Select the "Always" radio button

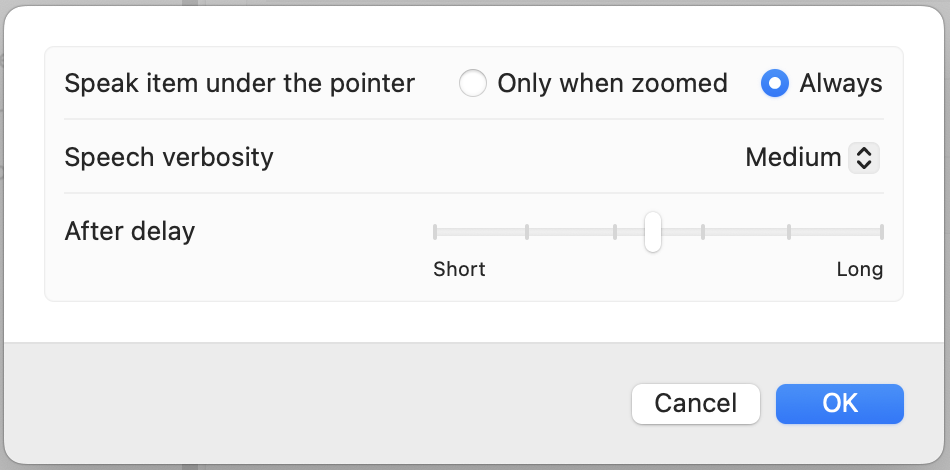775,83
